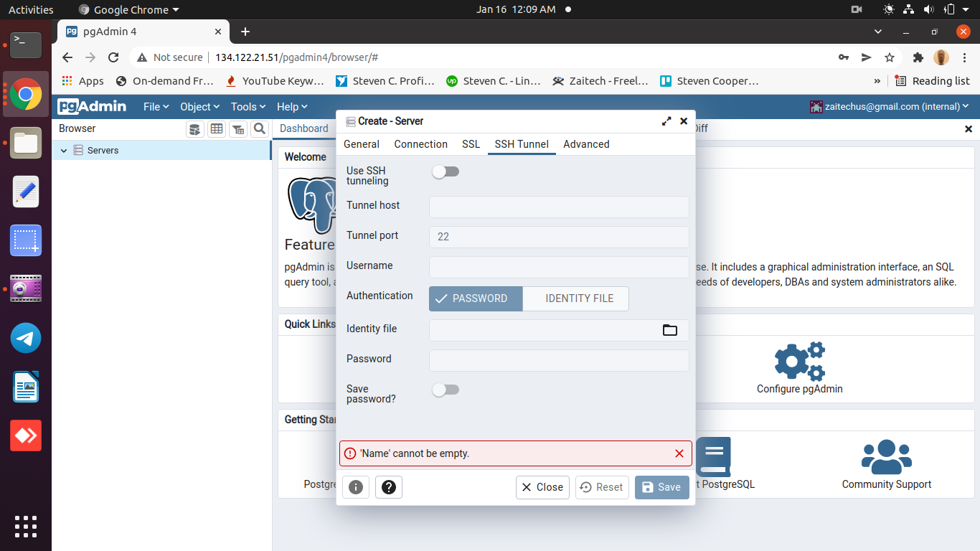
Task: Click Configure pgAdmin gears icon
Action: point(800,361)
